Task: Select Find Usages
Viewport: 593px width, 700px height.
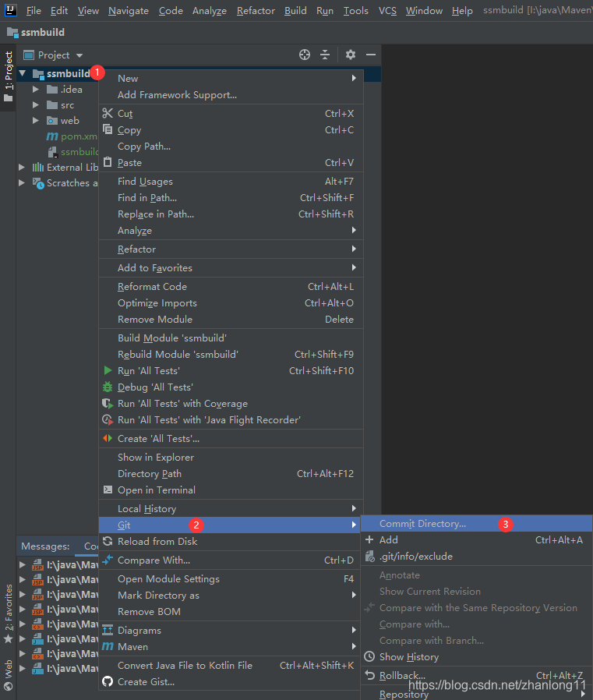Action: click(x=231, y=182)
